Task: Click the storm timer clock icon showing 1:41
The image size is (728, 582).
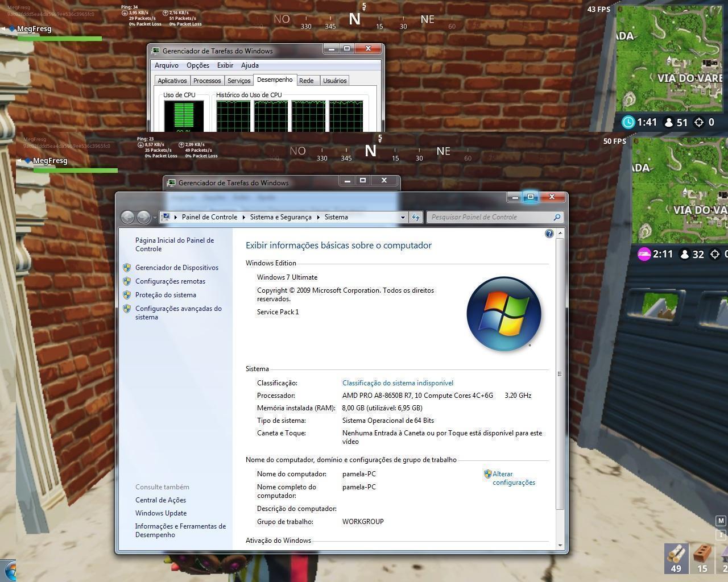Action: pyautogui.click(x=628, y=122)
